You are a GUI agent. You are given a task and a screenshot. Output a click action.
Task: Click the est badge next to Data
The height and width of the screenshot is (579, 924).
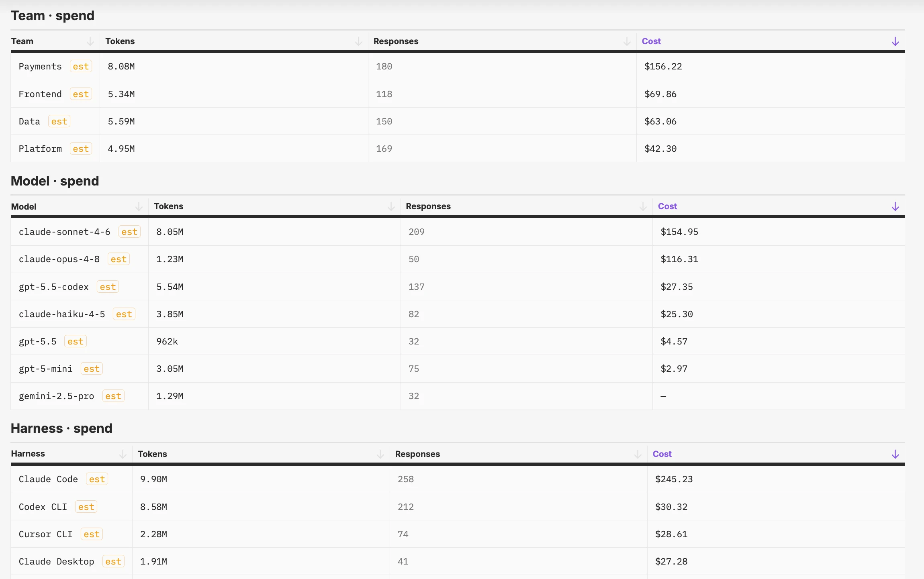tap(59, 121)
